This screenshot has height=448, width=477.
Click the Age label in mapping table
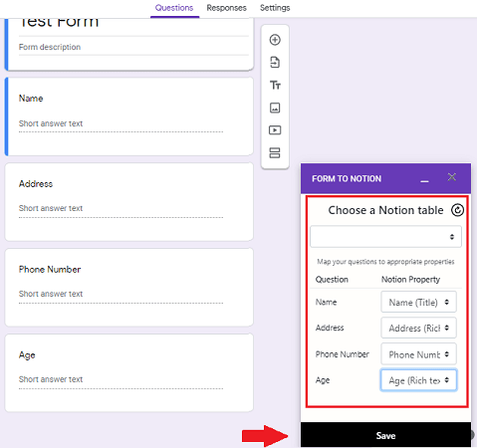tap(323, 380)
